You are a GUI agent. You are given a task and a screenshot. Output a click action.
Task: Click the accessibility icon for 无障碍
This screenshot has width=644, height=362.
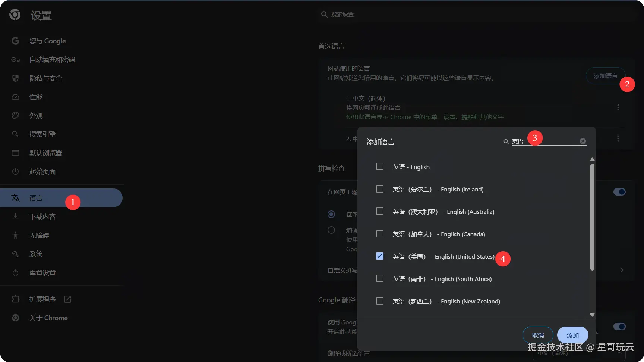(x=15, y=235)
